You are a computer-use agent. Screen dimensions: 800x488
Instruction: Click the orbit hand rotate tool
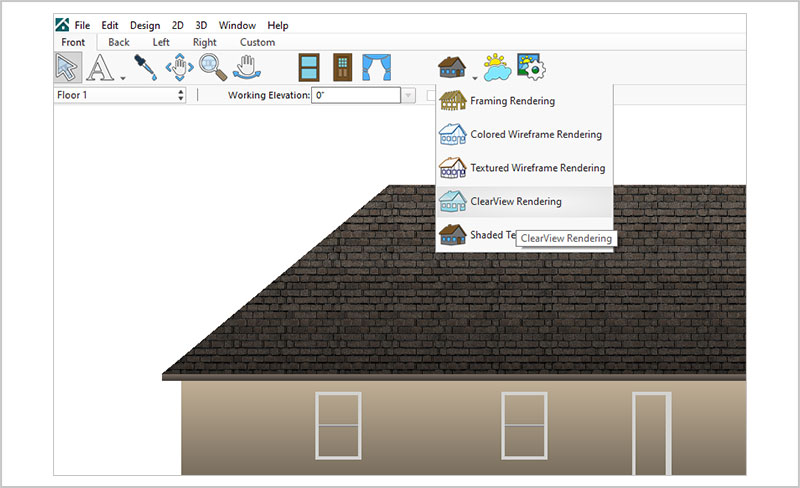247,67
